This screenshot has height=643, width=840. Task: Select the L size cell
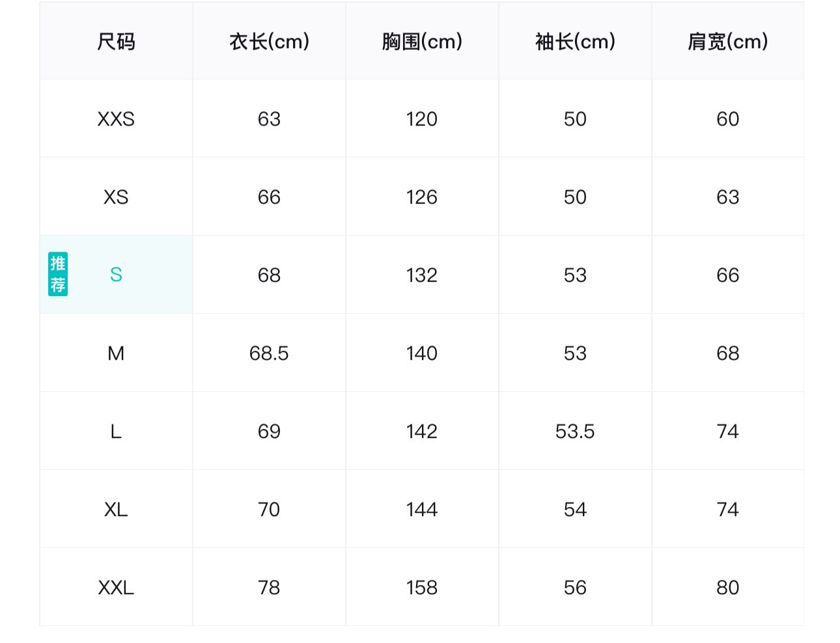point(116,431)
